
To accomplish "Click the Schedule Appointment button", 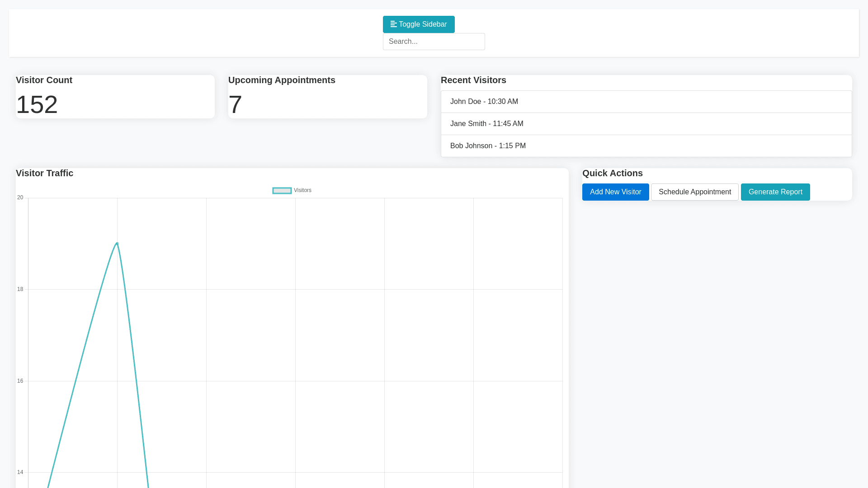I will [x=694, y=192].
